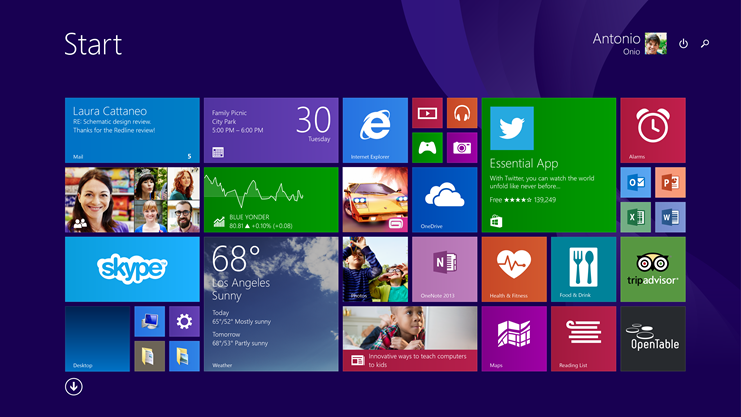Open the Essential App Twitter store tile
Screen dimensions: 741x417
pos(548,165)
